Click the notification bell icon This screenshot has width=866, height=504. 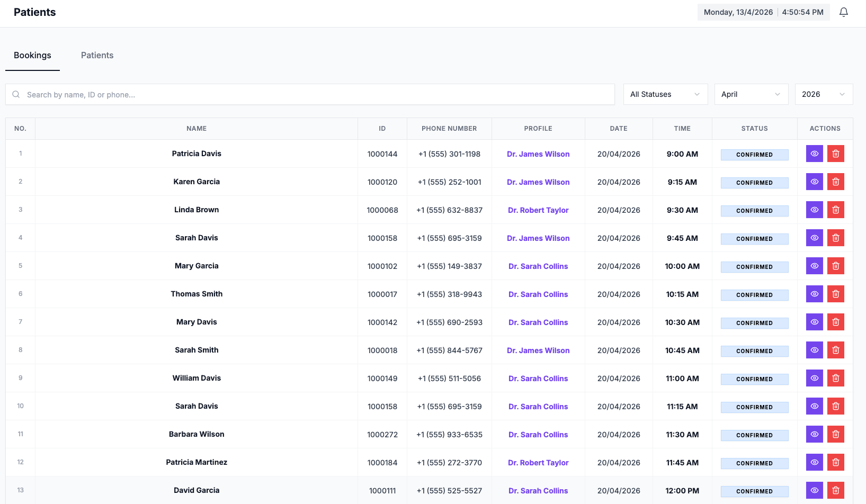[844, 12]
